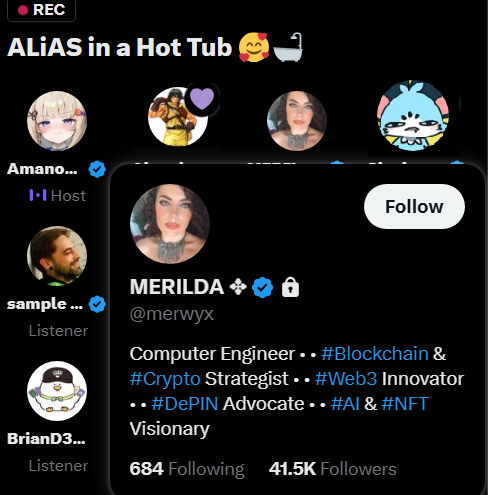The height and width of the screenshot is (495, 488).
Task: Click the purple heart reaction badge
Action: tap(202, 99)
